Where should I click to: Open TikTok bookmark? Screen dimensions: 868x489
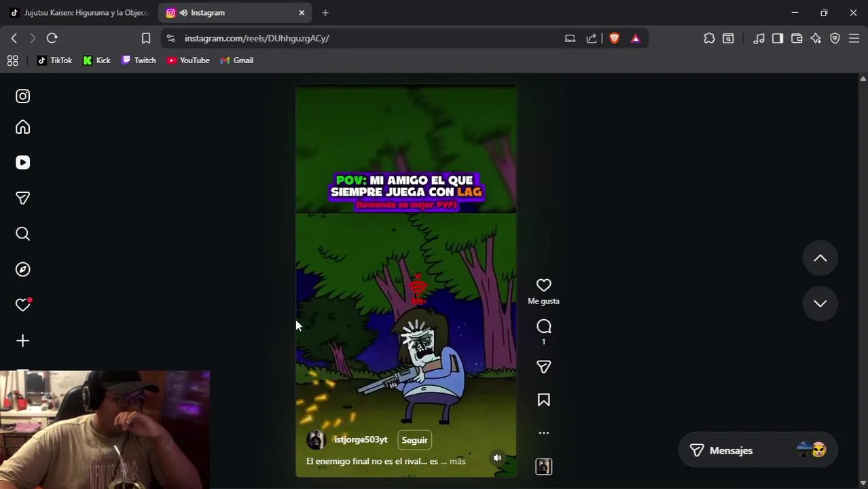54,60
